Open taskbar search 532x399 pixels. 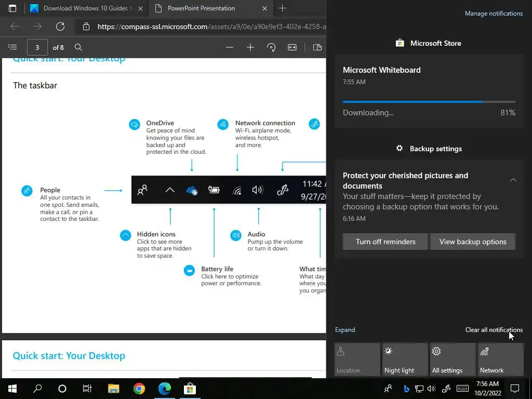click(x=37, y=389)
